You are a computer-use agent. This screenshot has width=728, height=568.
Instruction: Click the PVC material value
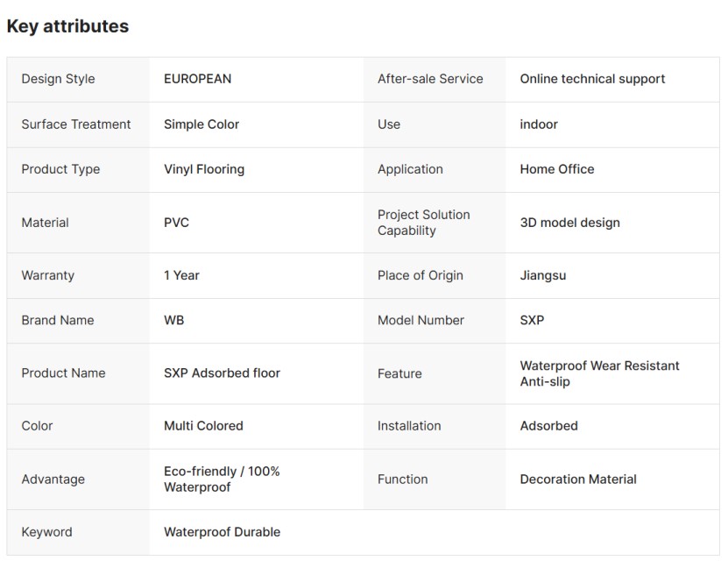click(x=176, y=223)
